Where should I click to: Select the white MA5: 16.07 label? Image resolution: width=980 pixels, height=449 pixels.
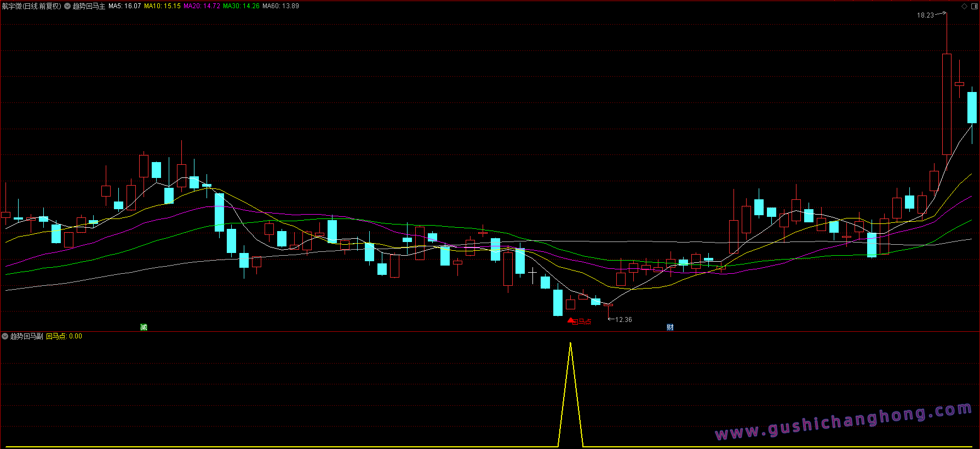click(125, 6)
